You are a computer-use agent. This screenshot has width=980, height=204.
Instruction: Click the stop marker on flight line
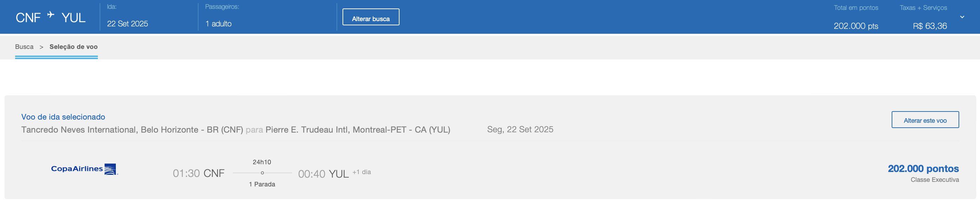coord(262,173)
